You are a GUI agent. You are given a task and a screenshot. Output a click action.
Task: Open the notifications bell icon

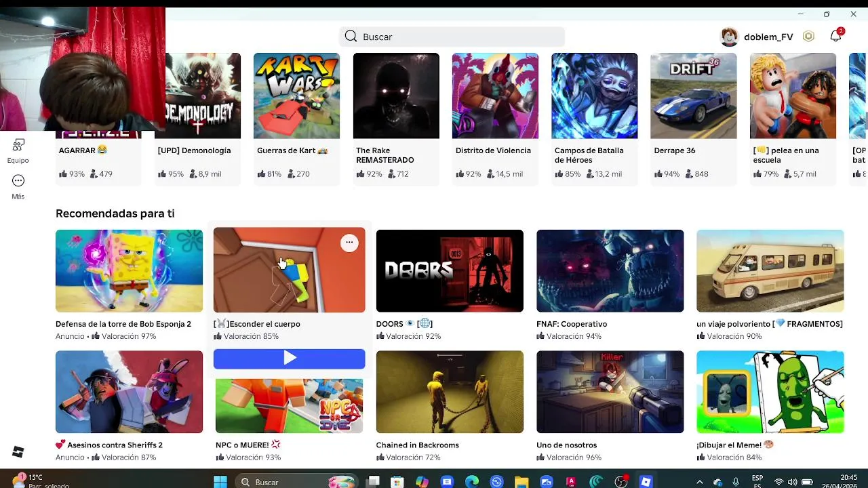click(x=836, y=37)
